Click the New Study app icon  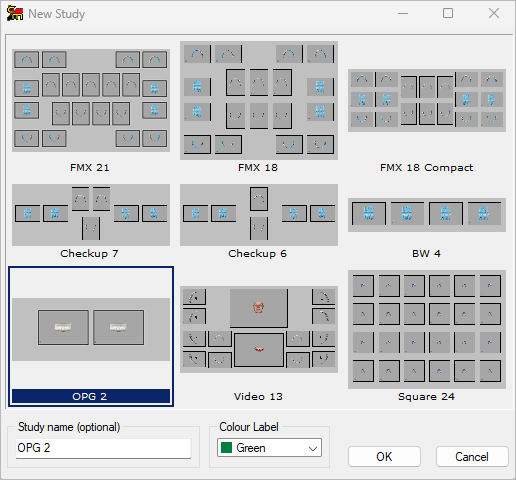[x=15, y=14]
